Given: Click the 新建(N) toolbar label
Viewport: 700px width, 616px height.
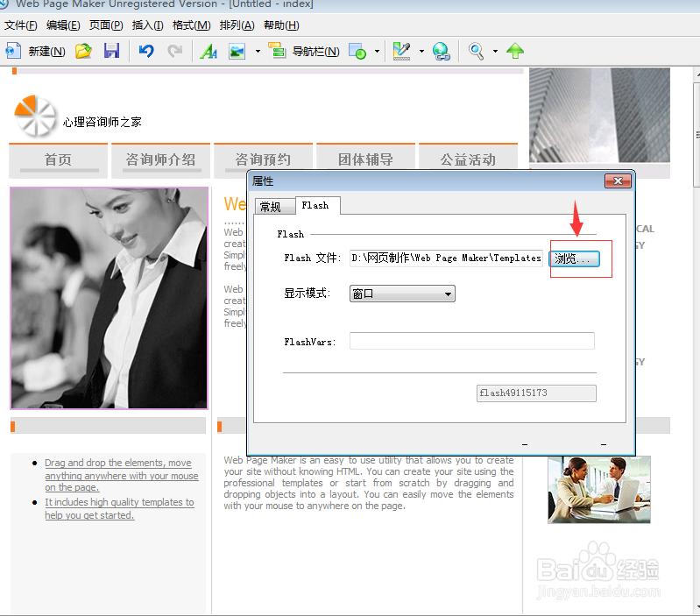Looking at the screenshot, I should (47, 52).
